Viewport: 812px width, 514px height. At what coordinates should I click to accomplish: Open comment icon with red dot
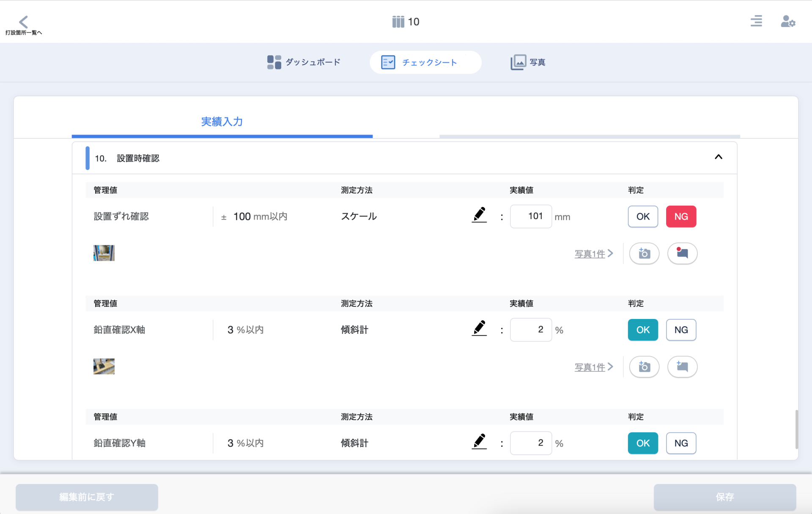(x=682, y=253)
